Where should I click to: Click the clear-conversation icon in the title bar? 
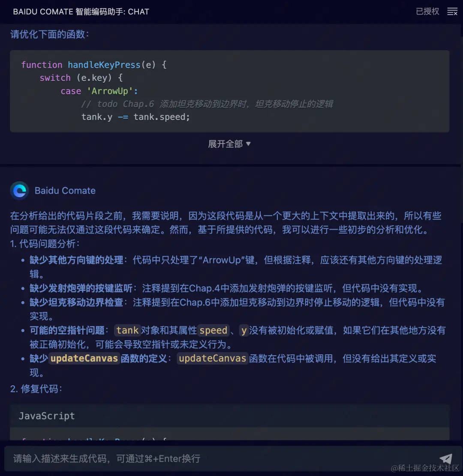[452, 12]
